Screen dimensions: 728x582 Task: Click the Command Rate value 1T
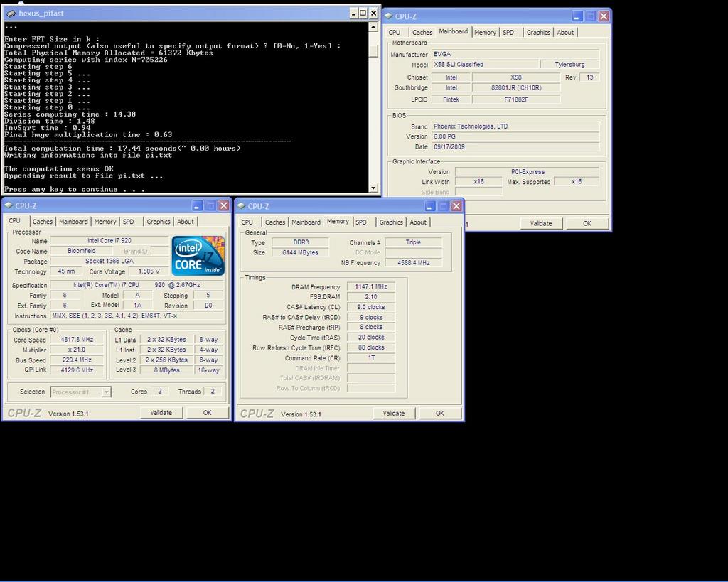(371, 358)
